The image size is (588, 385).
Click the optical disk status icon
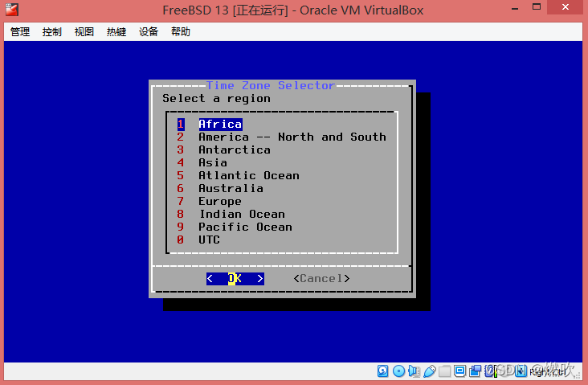[398, 371]
